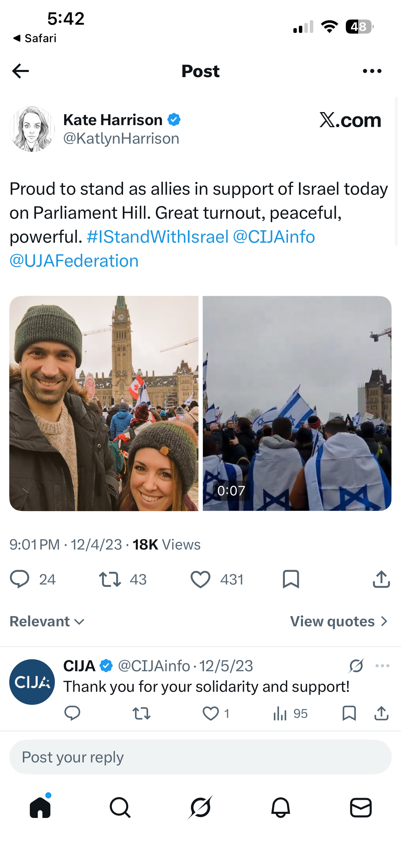Image resolution: width=401 pixels, height=868 pixels.
Task: Return to Safari from status bar
Action: [x=35, y=38]
